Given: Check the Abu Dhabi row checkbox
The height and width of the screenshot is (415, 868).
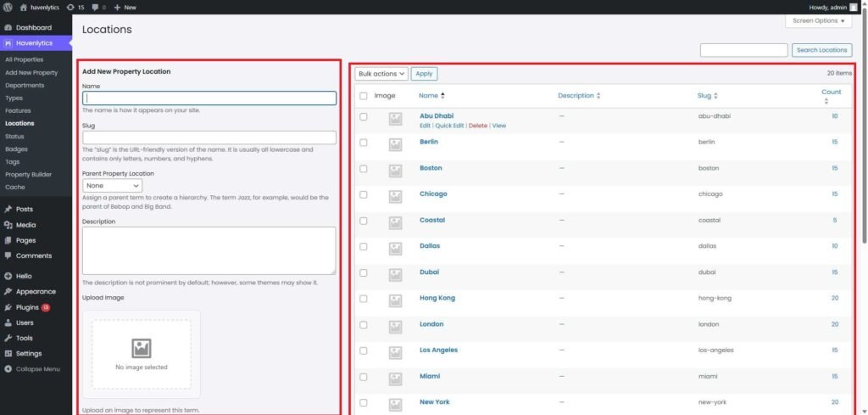Looking at the screenshot, I should click(364, 116).
